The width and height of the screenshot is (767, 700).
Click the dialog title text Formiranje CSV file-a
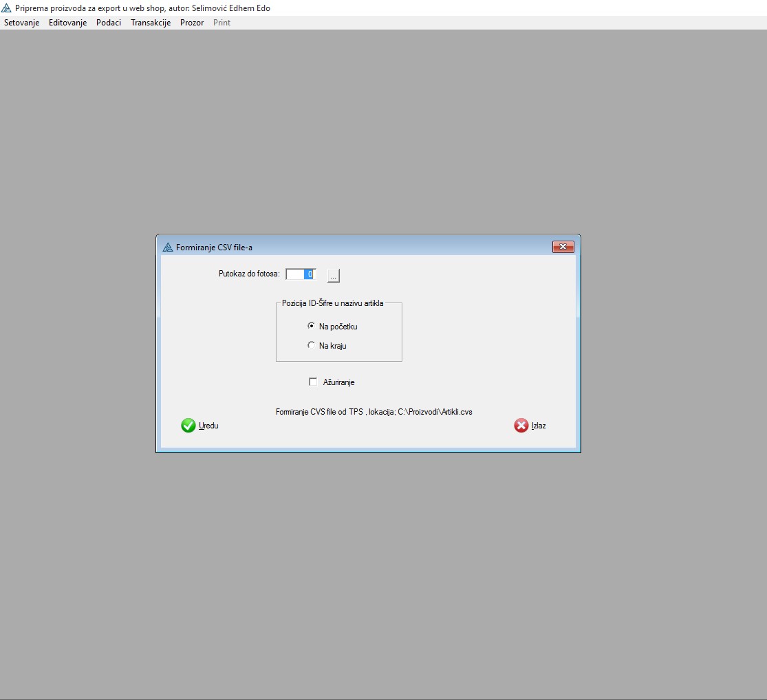point(214,247)
